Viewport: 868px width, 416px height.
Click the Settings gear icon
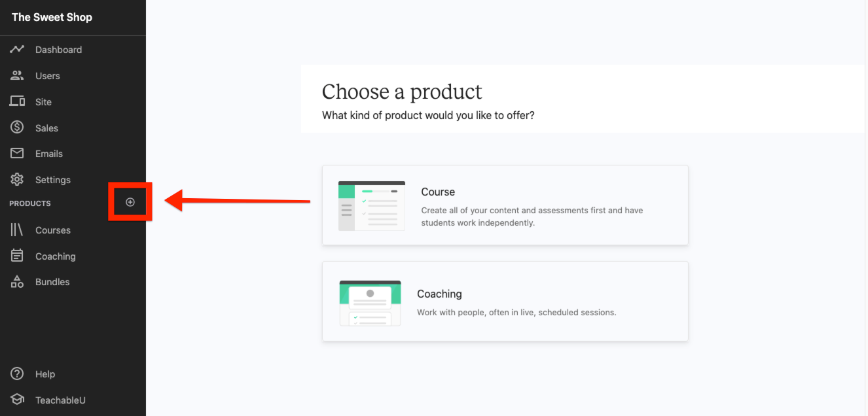tap(17, 179)
